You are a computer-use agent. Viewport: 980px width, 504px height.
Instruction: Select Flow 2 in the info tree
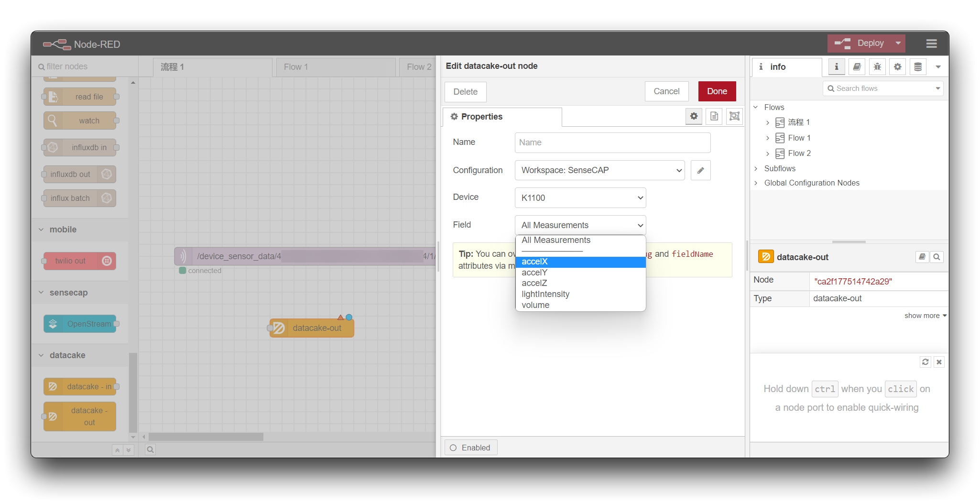[799, 153]
